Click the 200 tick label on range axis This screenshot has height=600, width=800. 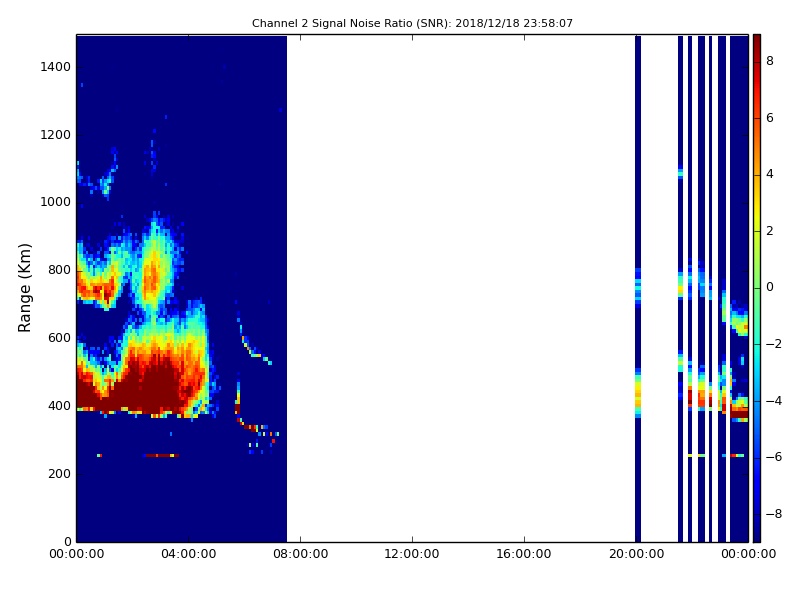tap(60, 473)
